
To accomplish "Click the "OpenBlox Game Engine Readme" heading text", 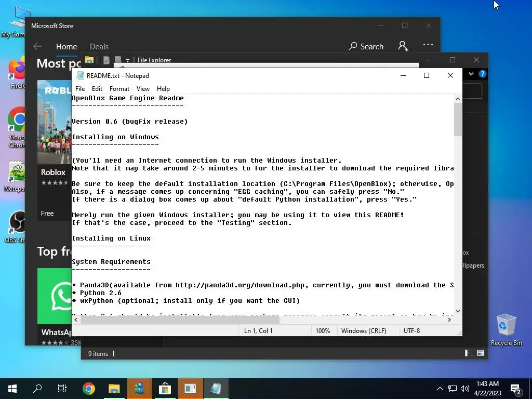I will pos(128,98).
